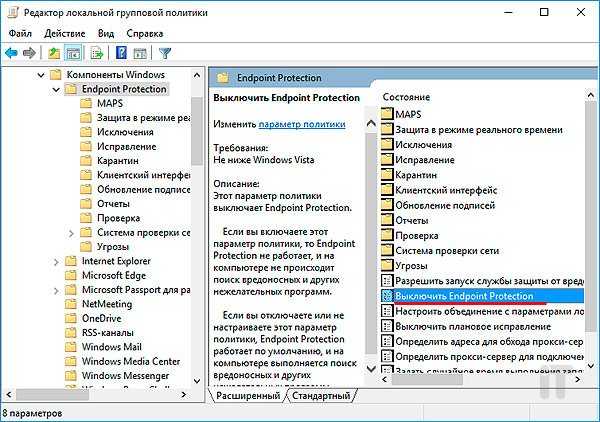Click policy icon beside Разрешить запуск службы
The image size is (600, 422).
point(387,280)
